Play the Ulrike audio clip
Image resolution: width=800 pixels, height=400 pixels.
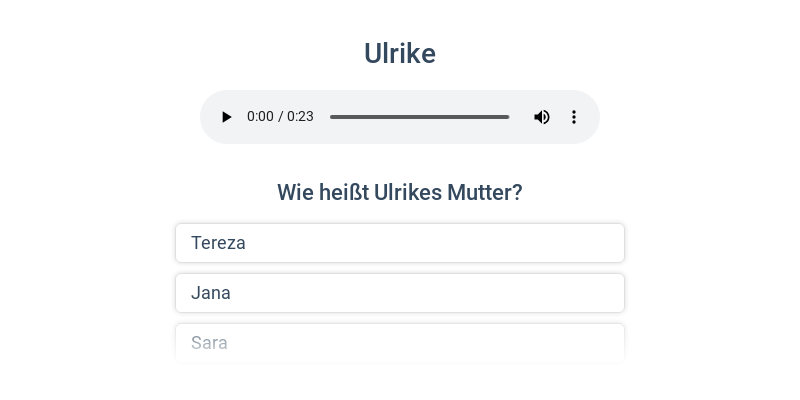coord(227,117)
